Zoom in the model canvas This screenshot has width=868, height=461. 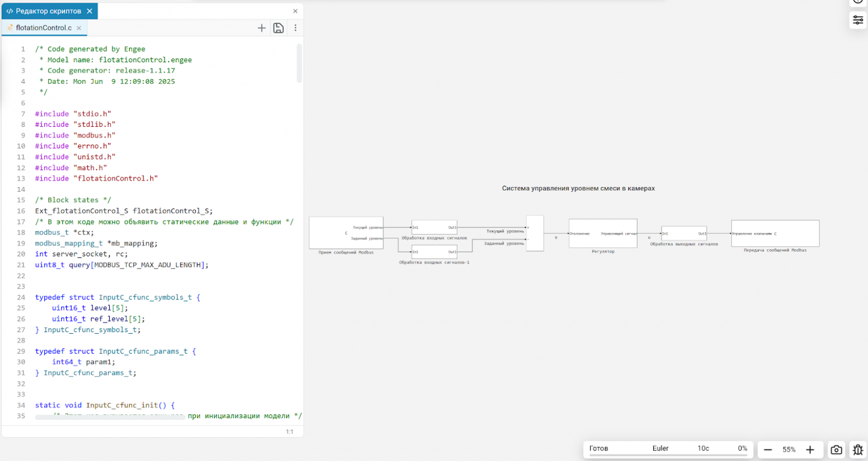coord(810,450)
